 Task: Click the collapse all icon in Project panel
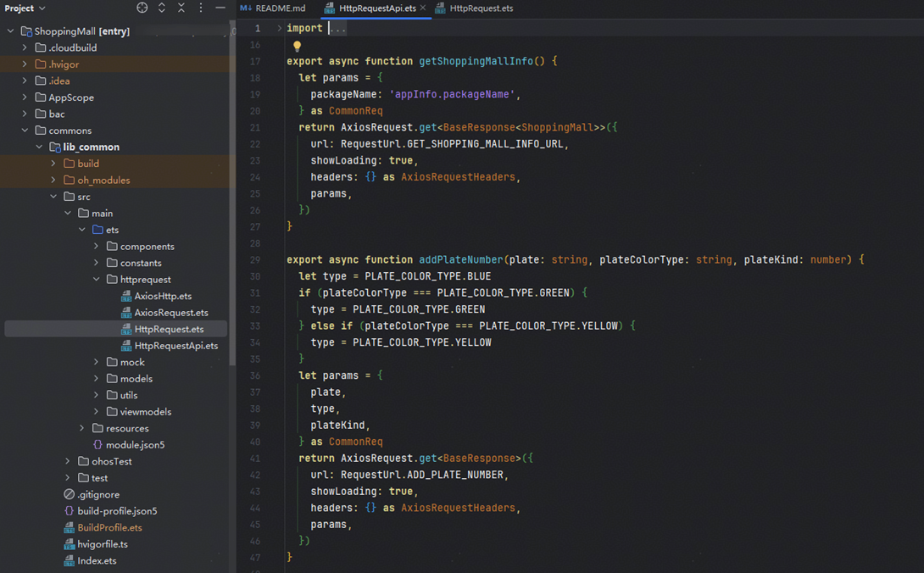point(181,8)
